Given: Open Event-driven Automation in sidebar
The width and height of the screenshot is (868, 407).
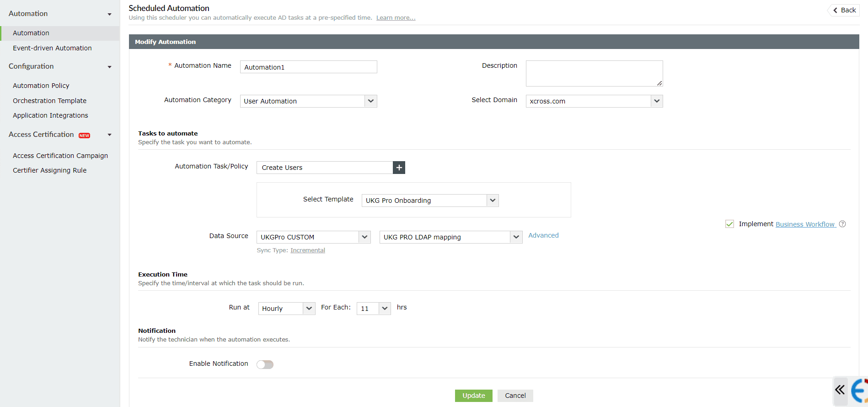Looking at the screenshot, I should click(x=52, y=48).
